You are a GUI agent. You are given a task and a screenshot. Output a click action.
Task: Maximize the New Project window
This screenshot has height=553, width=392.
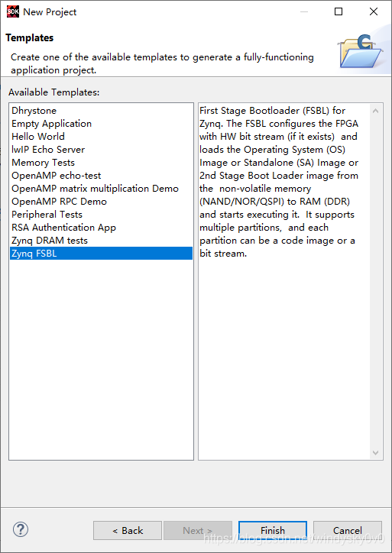pos(339,11)
